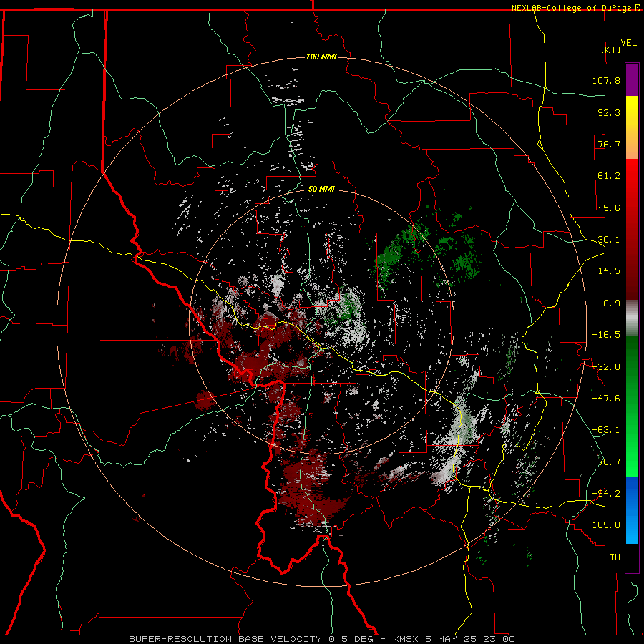The height and width of the screenshot is (644, 644).
Task: Click the 76.7 legend value
Action: [609, 144]
